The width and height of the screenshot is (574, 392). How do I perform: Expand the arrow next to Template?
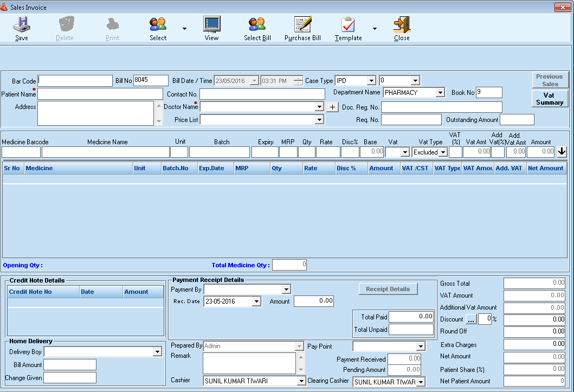pyautogui.click(x=375, y=29)
